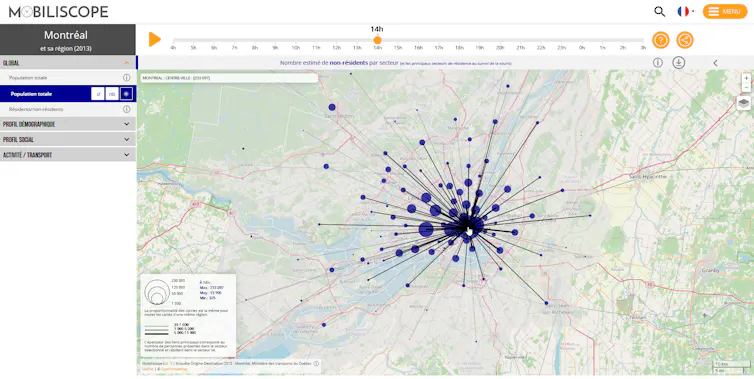Open the French flag language selector

(x=685, y=12)
